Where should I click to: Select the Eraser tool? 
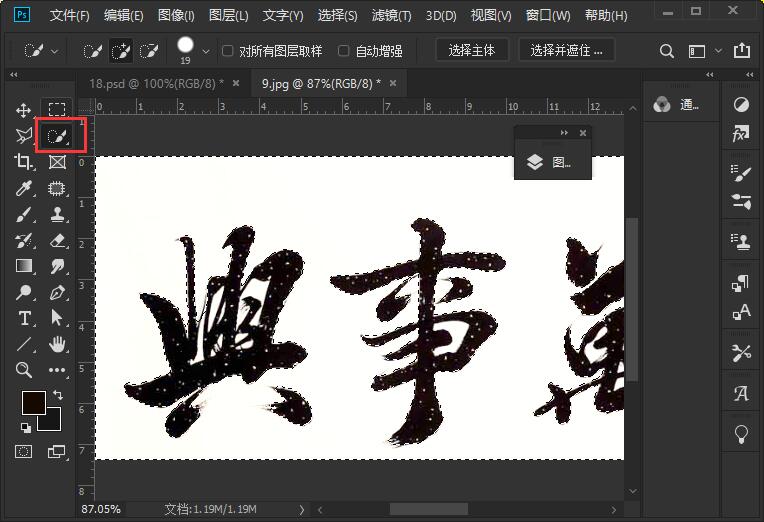point(57,240)
